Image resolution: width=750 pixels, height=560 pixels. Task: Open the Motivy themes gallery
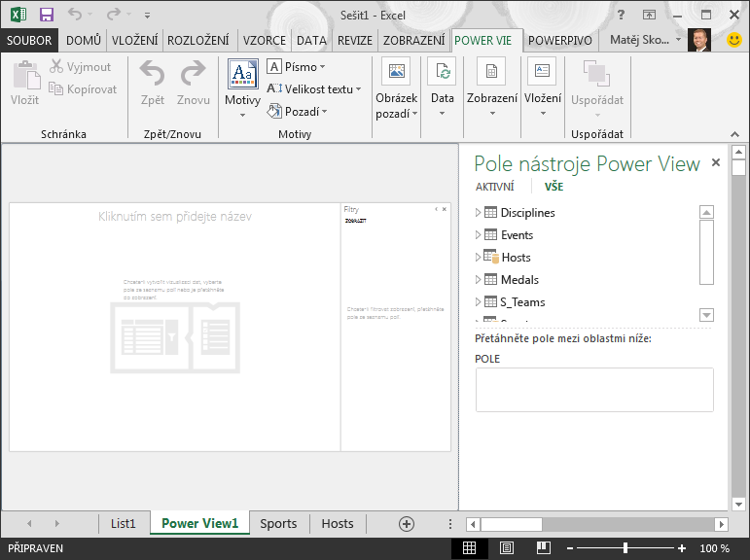(243, 74)
